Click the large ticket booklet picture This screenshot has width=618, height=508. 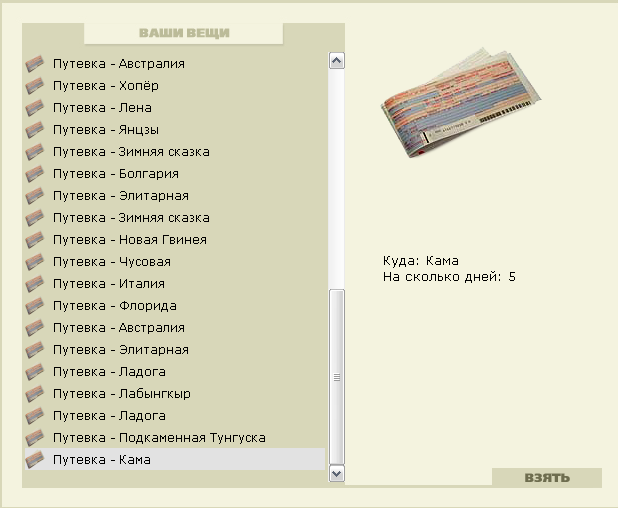click(461, 103)
